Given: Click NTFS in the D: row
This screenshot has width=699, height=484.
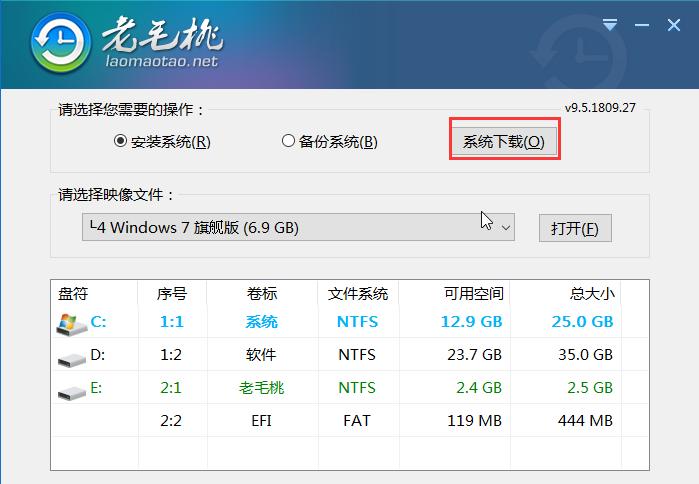Looking at the screenshot, I should 357,354.
